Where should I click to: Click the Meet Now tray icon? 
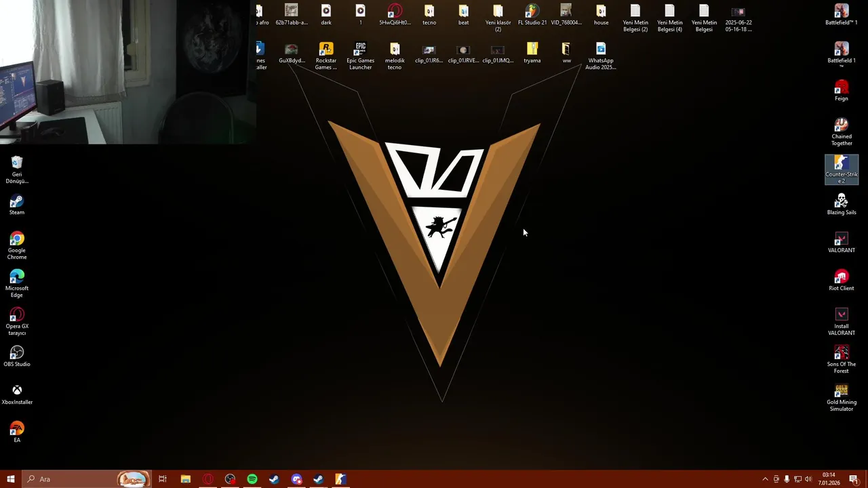pos(776,479)
